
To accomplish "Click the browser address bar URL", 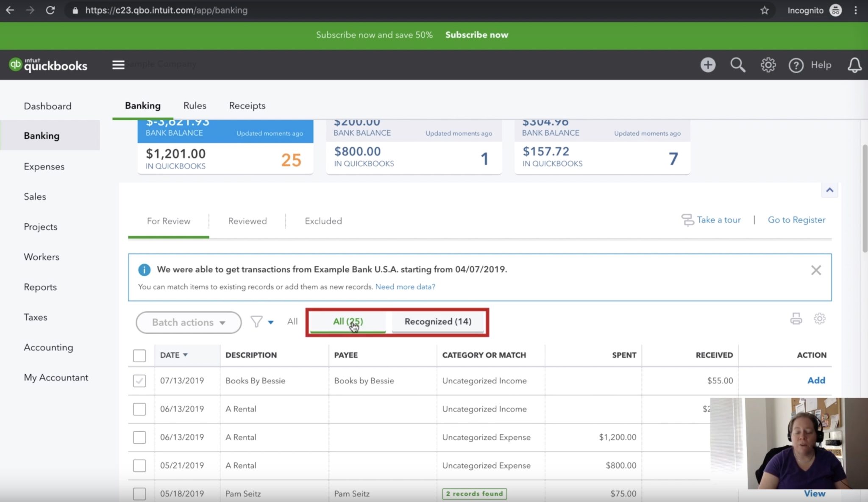I will point(166,10).
